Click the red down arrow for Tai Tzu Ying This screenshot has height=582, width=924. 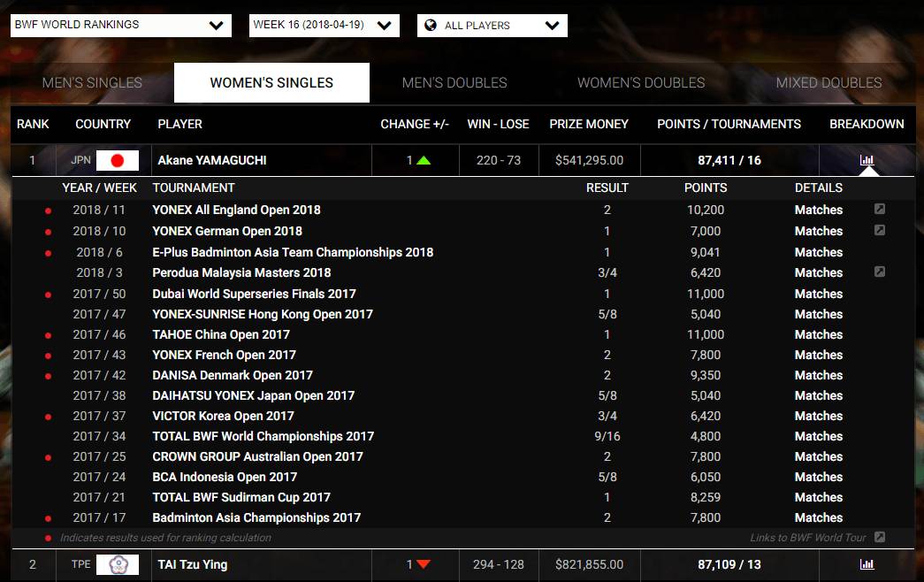(424, 564)
